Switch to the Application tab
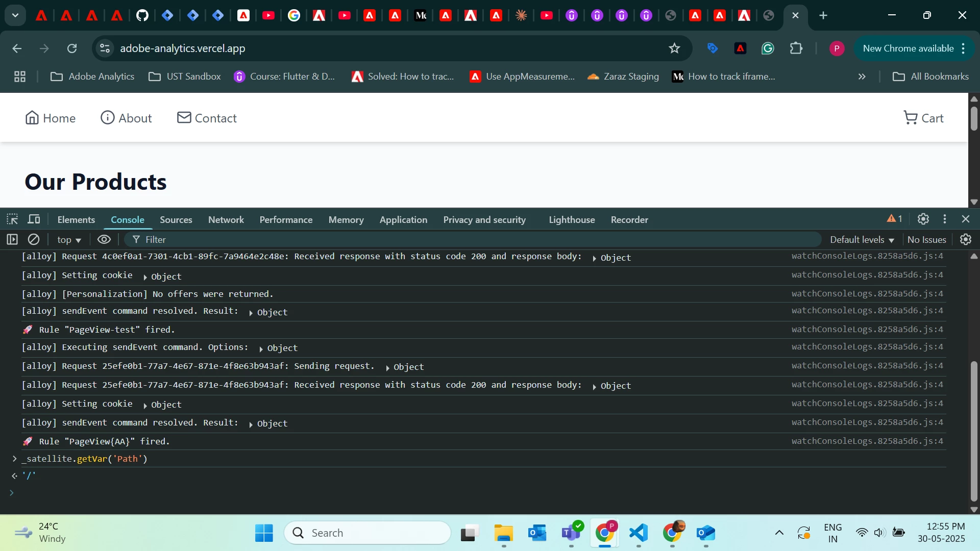 coord(403,220)
